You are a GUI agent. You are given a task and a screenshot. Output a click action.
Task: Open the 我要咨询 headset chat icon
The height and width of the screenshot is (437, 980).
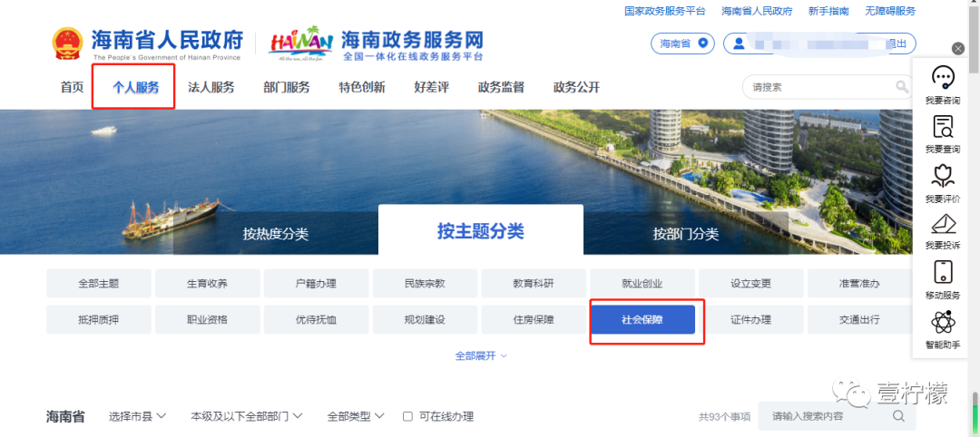pyautogui.click(x=943, y=77)
